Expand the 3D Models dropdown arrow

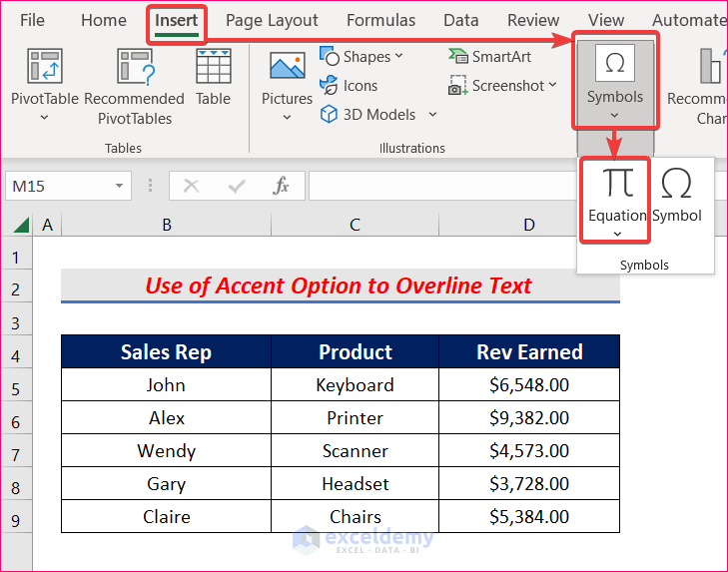(x=432, y=115)
